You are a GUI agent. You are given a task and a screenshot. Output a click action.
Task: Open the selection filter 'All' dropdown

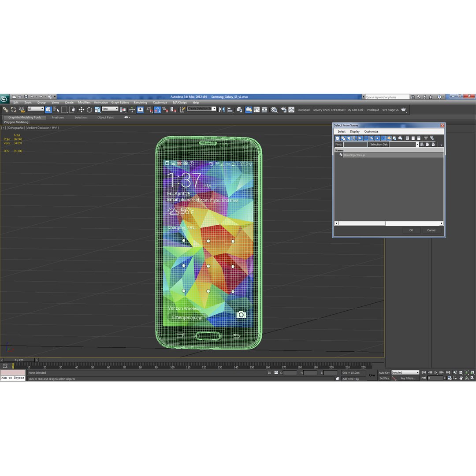[36, 109]
